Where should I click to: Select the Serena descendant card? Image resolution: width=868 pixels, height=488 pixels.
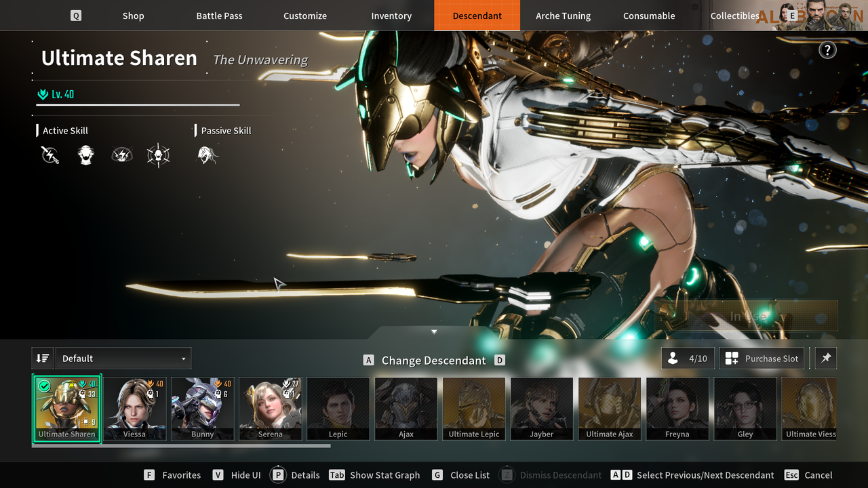(x=271, y=409)
